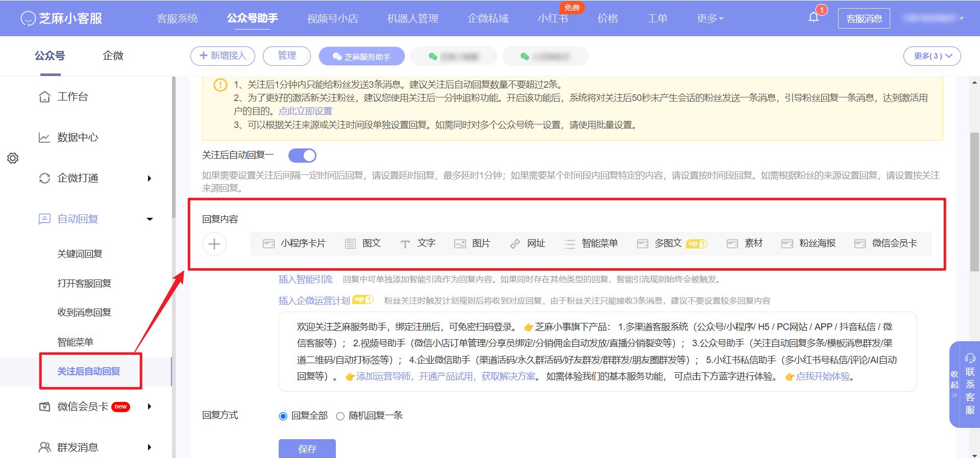Open the 更多(3) accounts dropdown
The image size is (980, 458).
coord(932,56)
